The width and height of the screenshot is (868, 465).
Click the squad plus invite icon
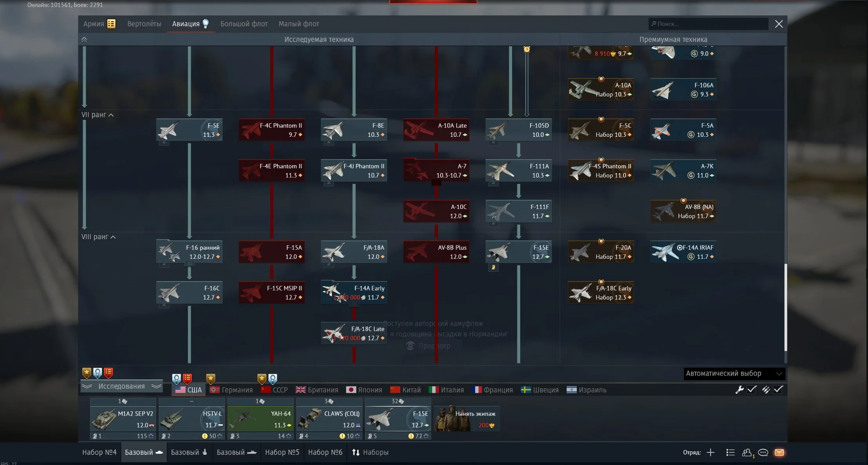(711, 452)
